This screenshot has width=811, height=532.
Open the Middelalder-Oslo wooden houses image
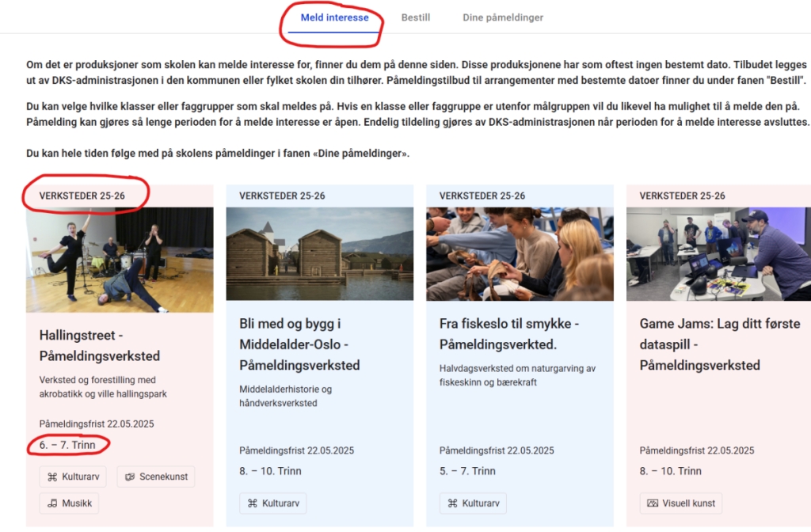click(320, 254)
